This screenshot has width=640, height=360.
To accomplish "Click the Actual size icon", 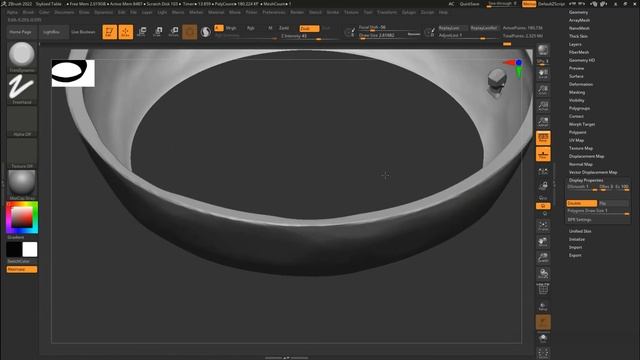I will click(543, 106).
